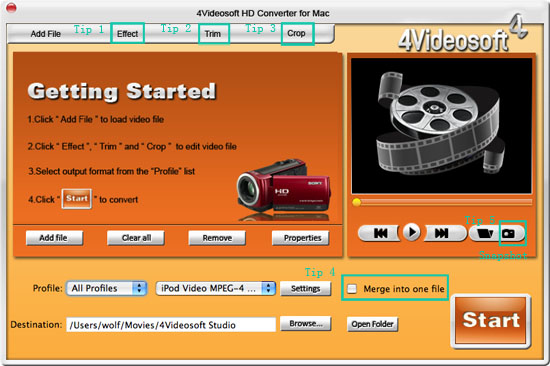Open the iPod Video MPEG-4 format dropdown
Viewport: 550px width, 366px height.
215,288
